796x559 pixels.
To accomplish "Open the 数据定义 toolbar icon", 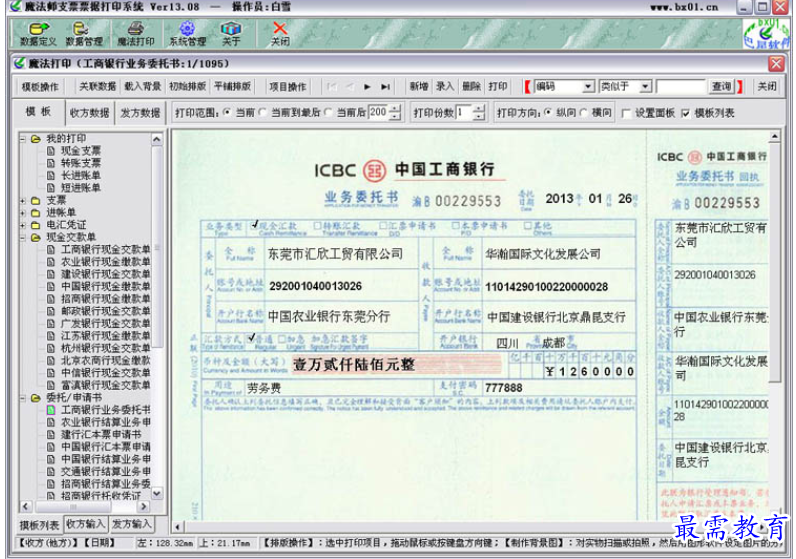I will tap(39, 34).
